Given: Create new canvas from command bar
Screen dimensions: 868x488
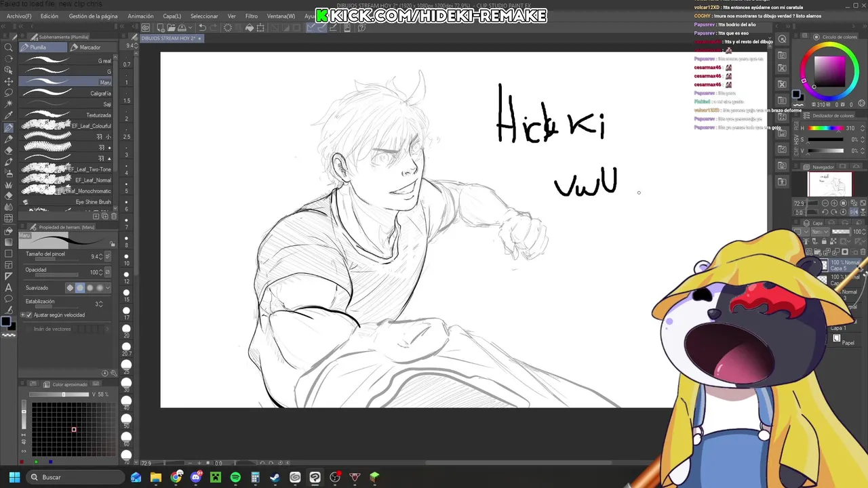Looking at the screenshot, I should [160, 28].
